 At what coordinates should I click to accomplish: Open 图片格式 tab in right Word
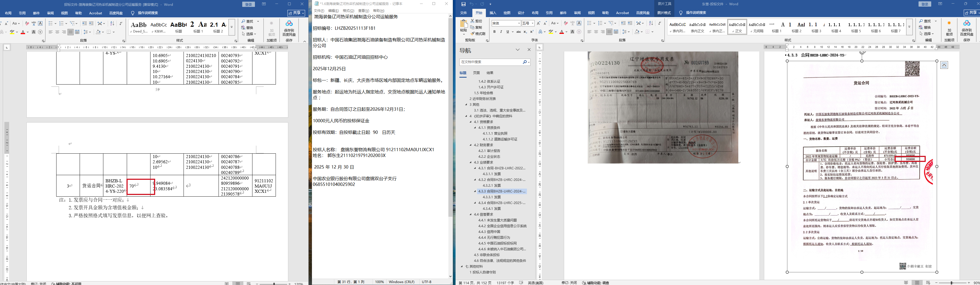[x=664, y=13]
